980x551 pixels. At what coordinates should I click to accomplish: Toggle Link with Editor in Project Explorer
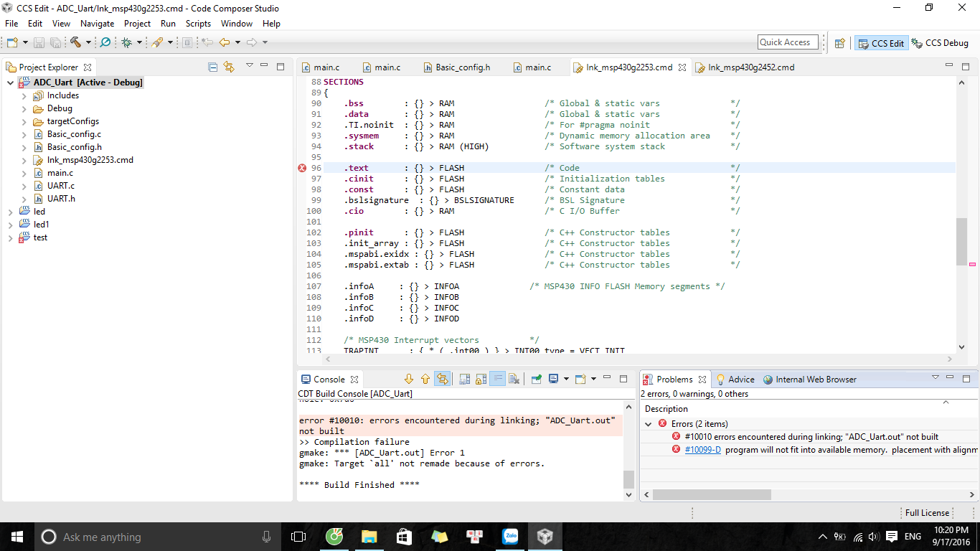(x=229, y=67)
